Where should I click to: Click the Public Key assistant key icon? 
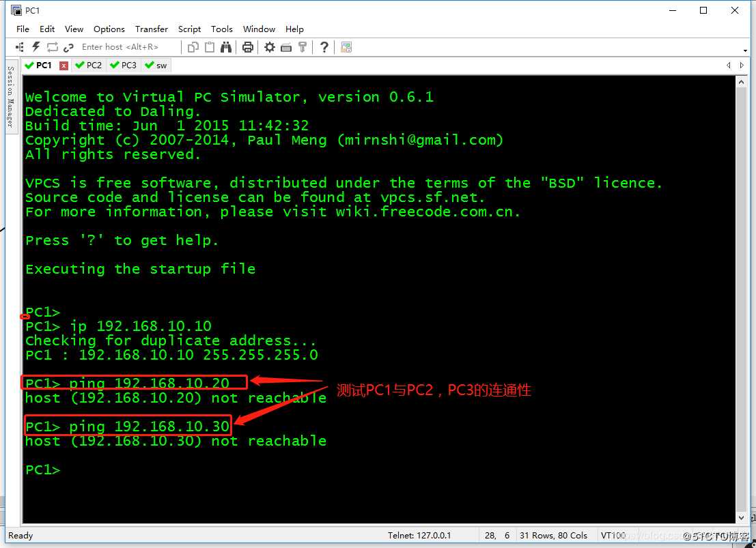coord(303,47)
